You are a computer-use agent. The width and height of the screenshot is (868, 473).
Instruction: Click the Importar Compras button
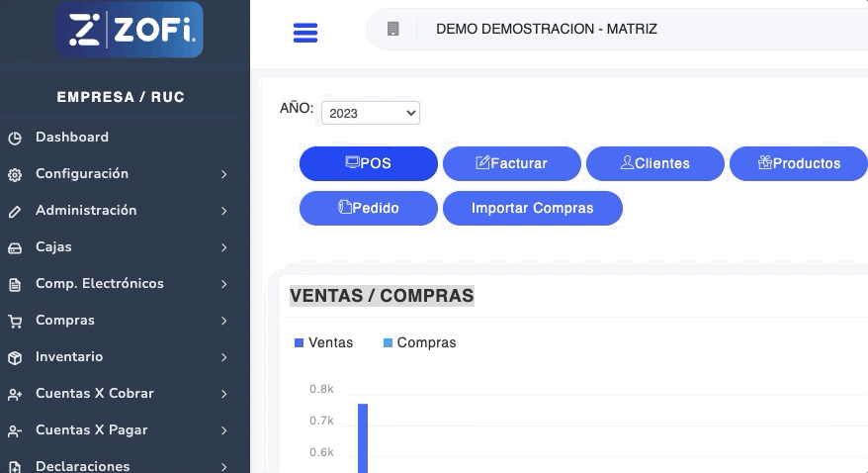pyautogui.click(x=532, y=208)
